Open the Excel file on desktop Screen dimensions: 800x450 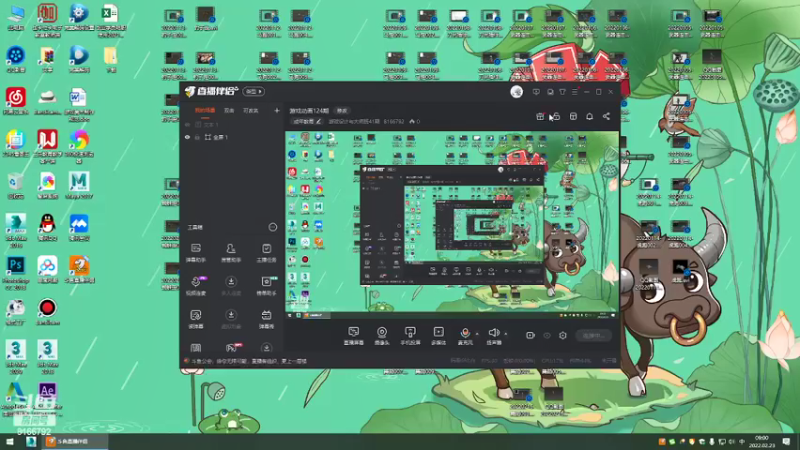(110, 20)
